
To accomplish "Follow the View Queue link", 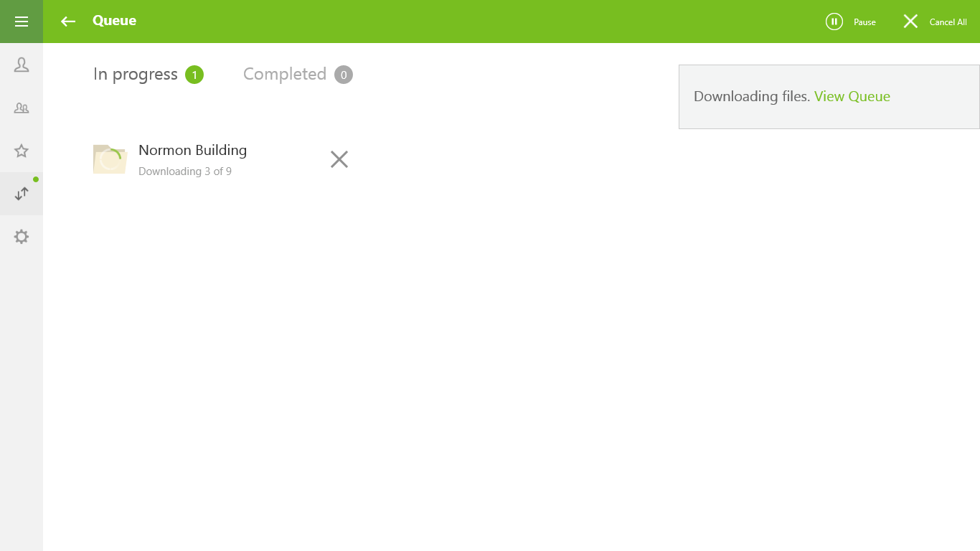I will (852, 97).
